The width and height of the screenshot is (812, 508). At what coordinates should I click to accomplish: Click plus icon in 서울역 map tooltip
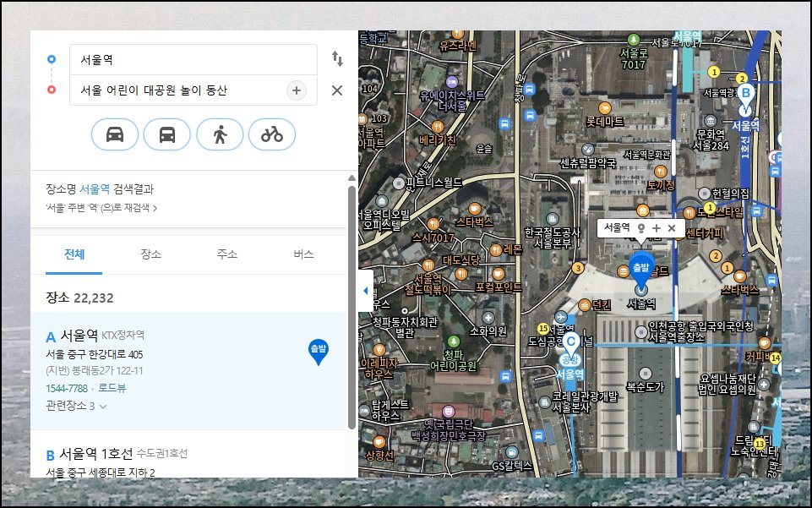click(x=657, y=228)
